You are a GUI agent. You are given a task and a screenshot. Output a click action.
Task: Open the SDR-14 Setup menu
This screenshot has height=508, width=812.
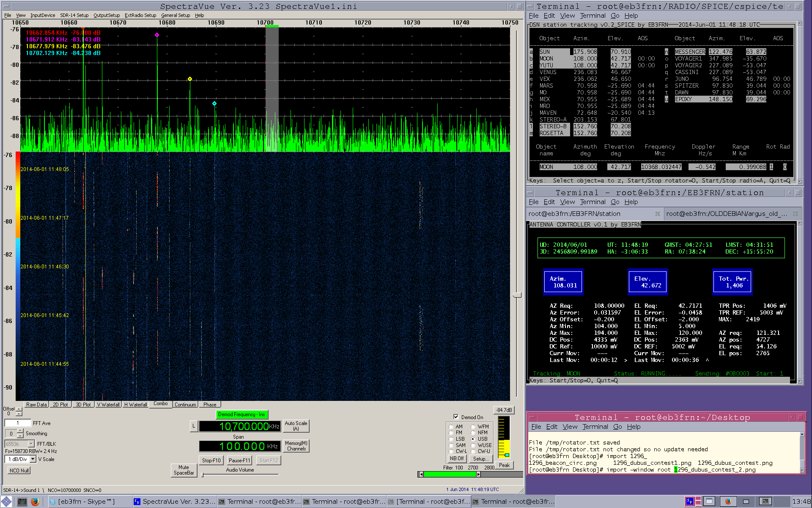[74, 15]
